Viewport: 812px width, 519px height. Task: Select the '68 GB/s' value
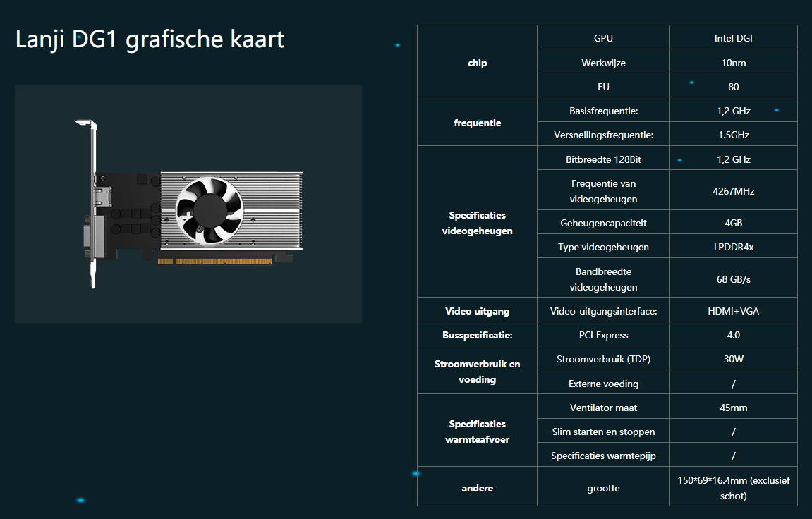[x=733, y=278]
